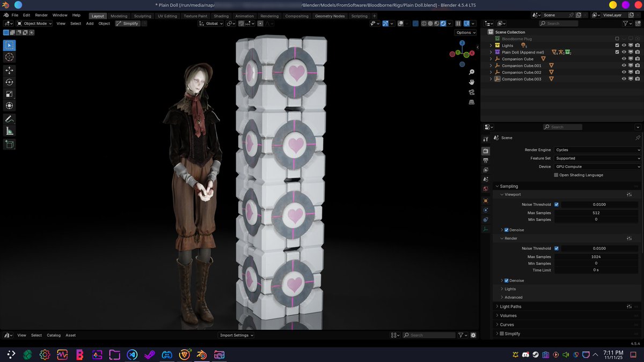
Task: Open the asset browser Catalog menu
Action: point(54,335)
